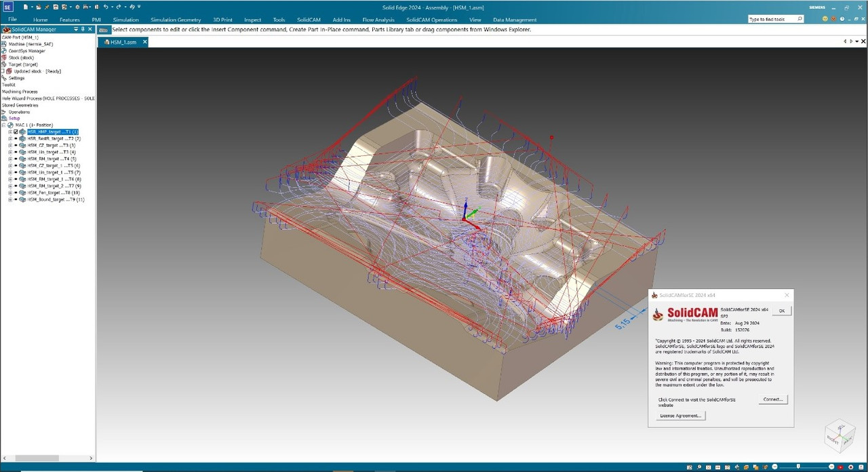Collapse the MAC 1 (1- Position) node
The width and height of the screenshot is (868, 472).
[x=3, y=125]
